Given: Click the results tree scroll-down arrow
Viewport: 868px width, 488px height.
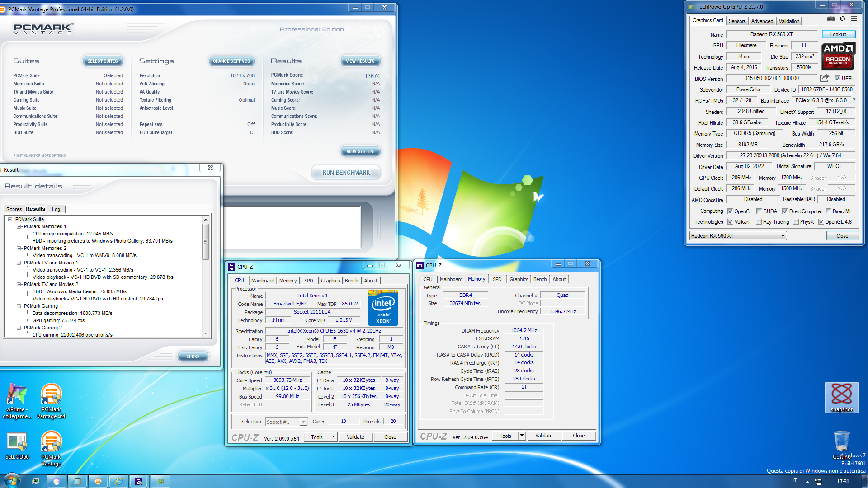Looking at the screenshot, I should 206,333.
